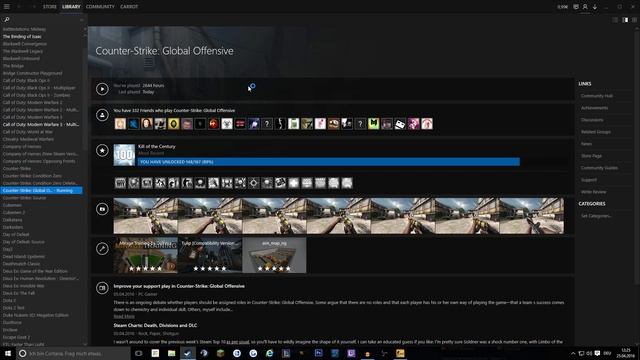Click the workshop wrench icon

coord(102,248)
